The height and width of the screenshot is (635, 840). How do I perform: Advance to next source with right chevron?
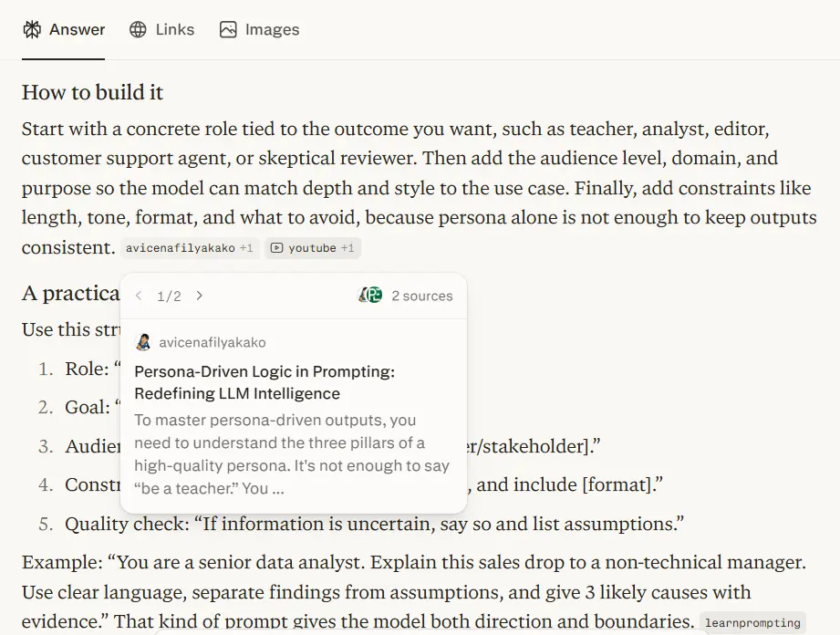200,296
